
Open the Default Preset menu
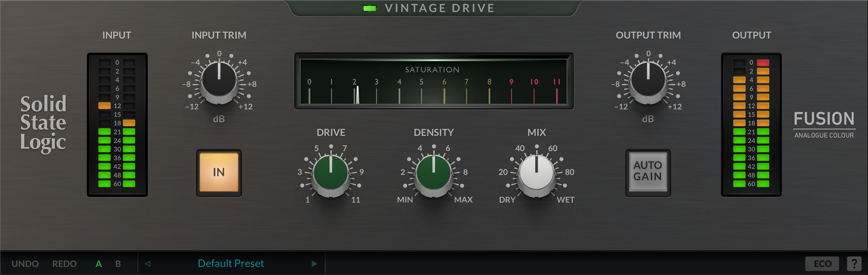[231, 264]
